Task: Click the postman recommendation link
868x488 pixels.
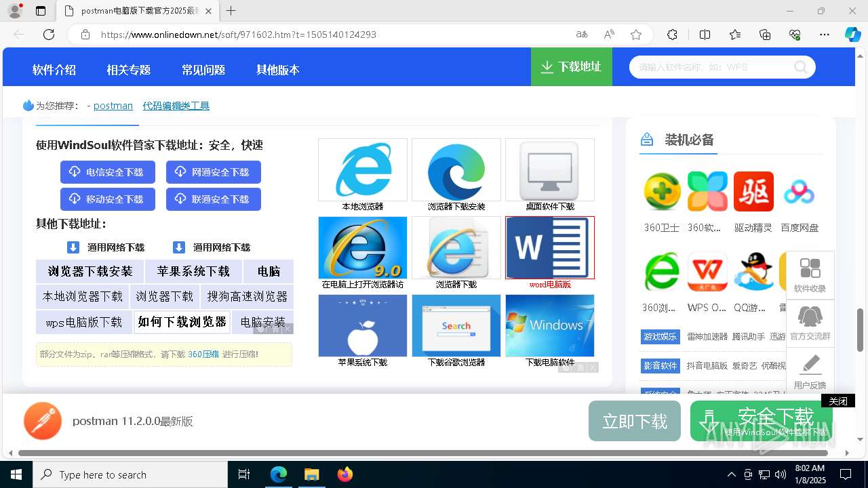Action: coord(113,106)
